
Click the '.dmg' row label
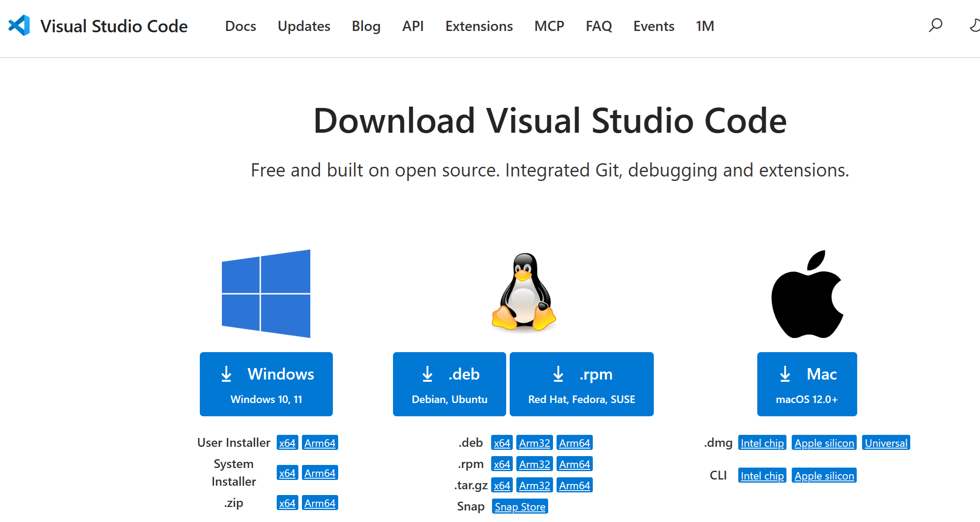coord(718,443)
